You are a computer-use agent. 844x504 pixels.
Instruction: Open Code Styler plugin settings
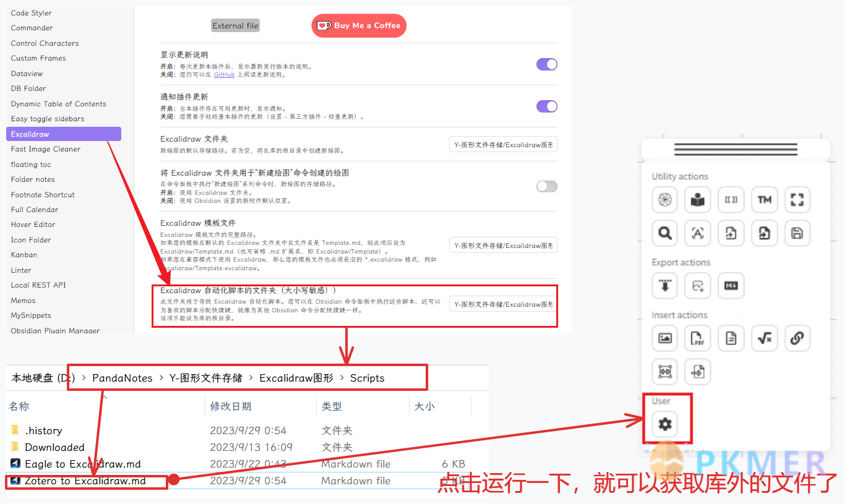pos(31,13)
